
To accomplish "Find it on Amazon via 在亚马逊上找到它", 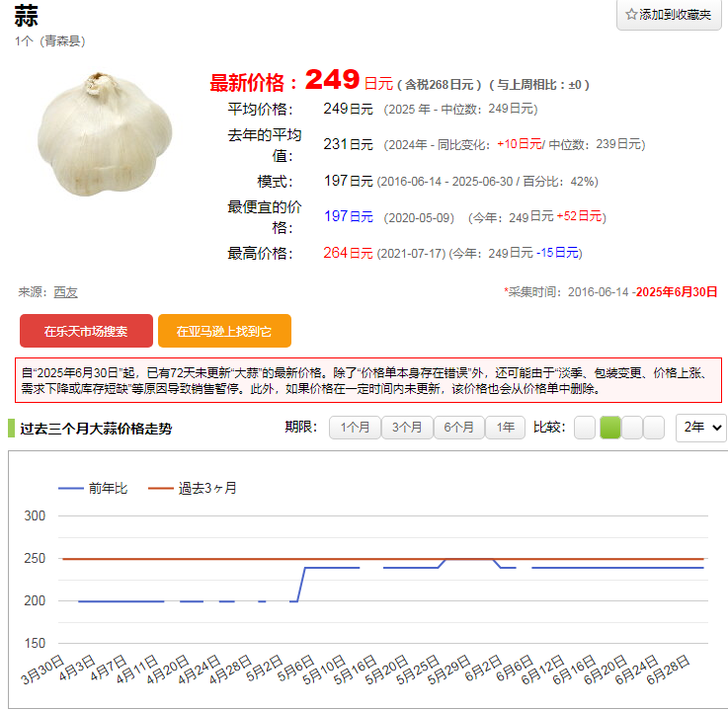I will [x=224, y=331].
